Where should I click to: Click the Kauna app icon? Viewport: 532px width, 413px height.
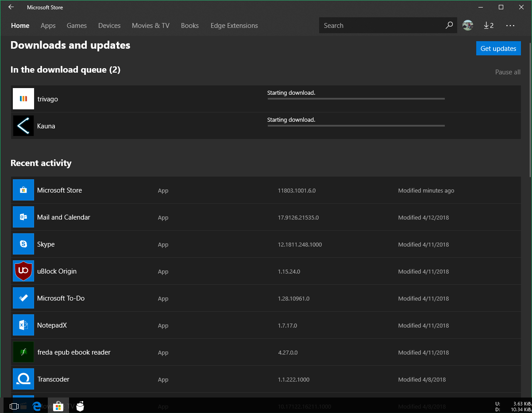(x=23, y=126)
